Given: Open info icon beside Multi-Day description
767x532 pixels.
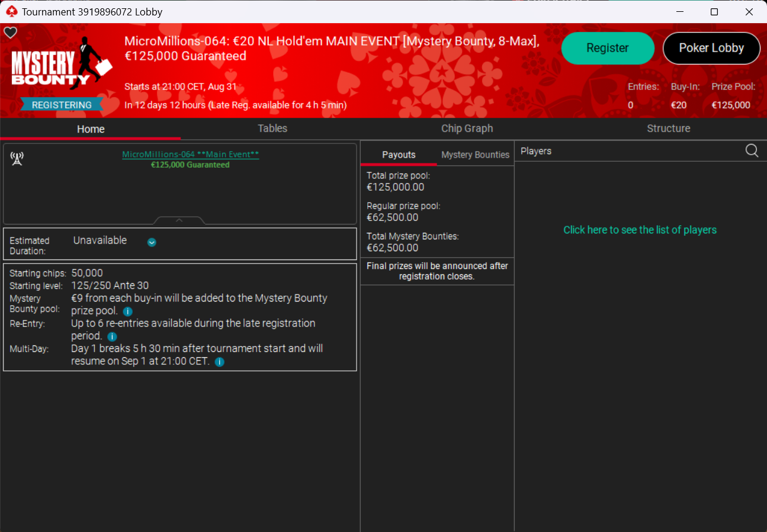Looking at the screenshot, I should click(220, 362).
